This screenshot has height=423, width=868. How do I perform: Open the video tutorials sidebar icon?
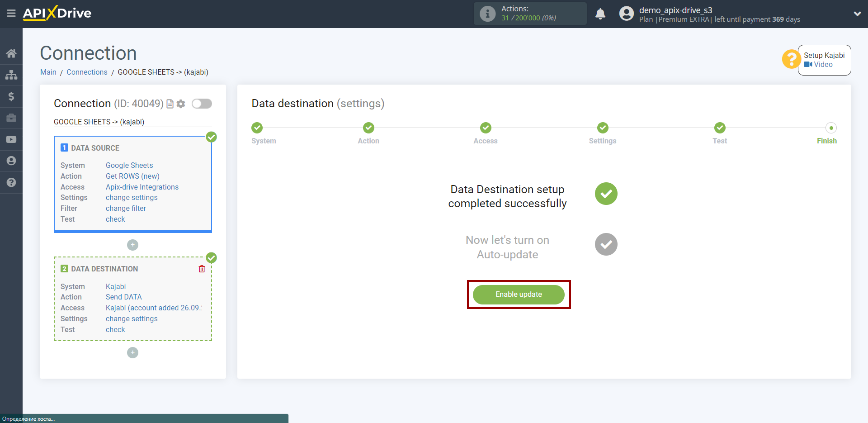(11, 139)
